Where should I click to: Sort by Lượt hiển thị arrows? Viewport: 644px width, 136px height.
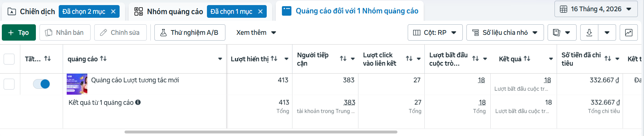coord(274,58)
